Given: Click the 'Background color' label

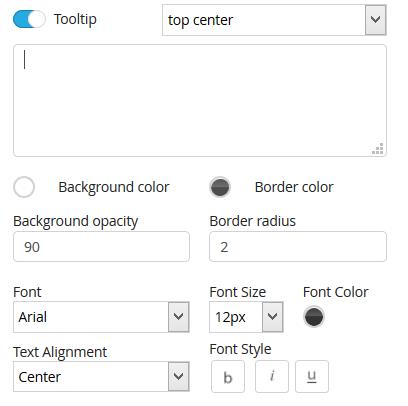Looking at the screenshot, I should click(114, 187).
